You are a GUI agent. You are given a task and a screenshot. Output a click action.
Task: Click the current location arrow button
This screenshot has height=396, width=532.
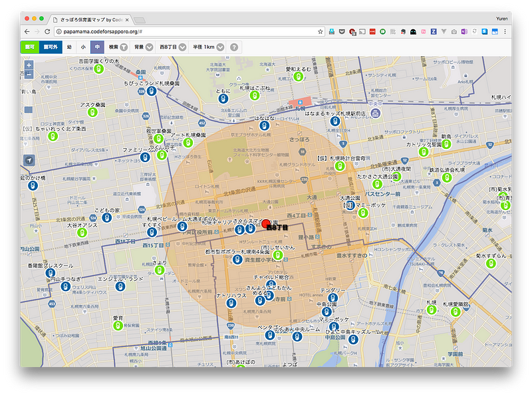pos(29,160)
